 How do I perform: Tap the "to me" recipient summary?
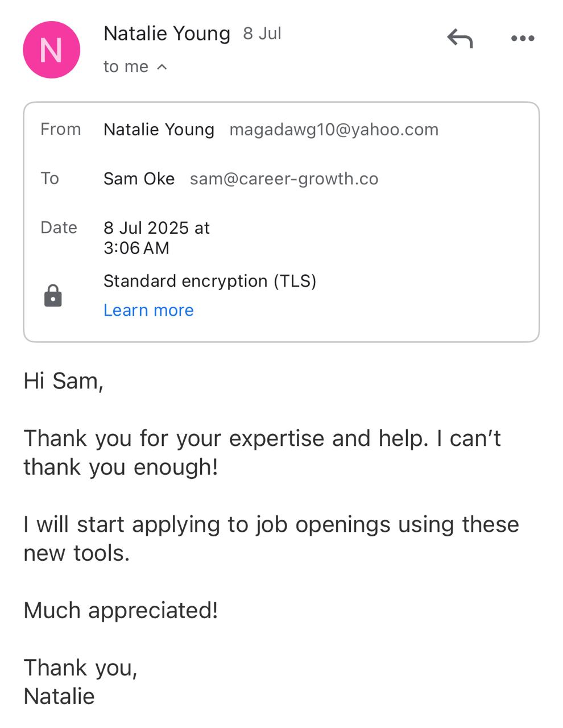[126, 67]
